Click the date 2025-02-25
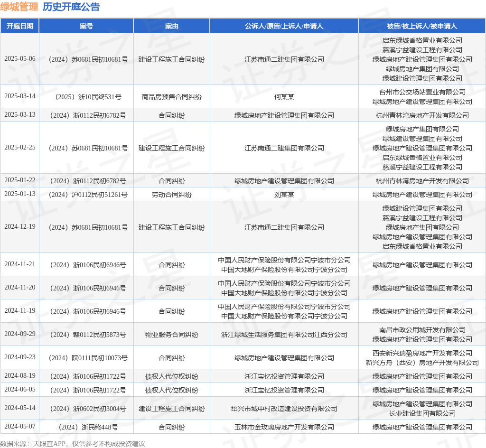Screen dimensions: 486x448 point(20,147)
